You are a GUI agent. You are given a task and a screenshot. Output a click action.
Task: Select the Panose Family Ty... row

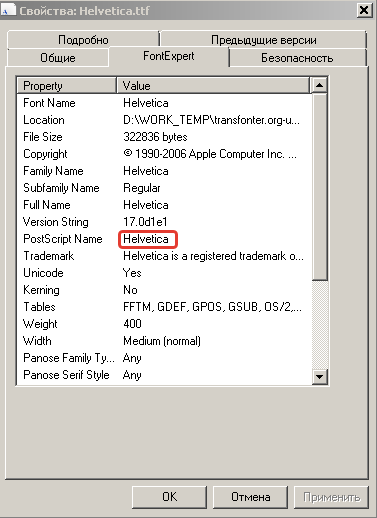point(164,358)
